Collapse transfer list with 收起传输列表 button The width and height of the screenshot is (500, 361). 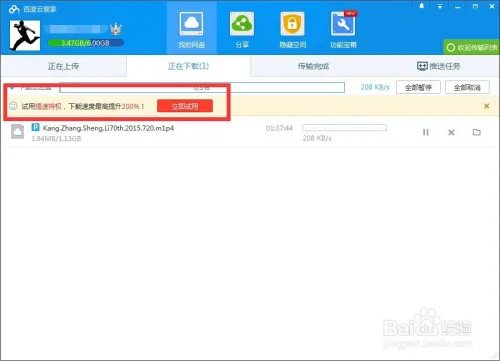pyautogui.click(x=472, y=47)
